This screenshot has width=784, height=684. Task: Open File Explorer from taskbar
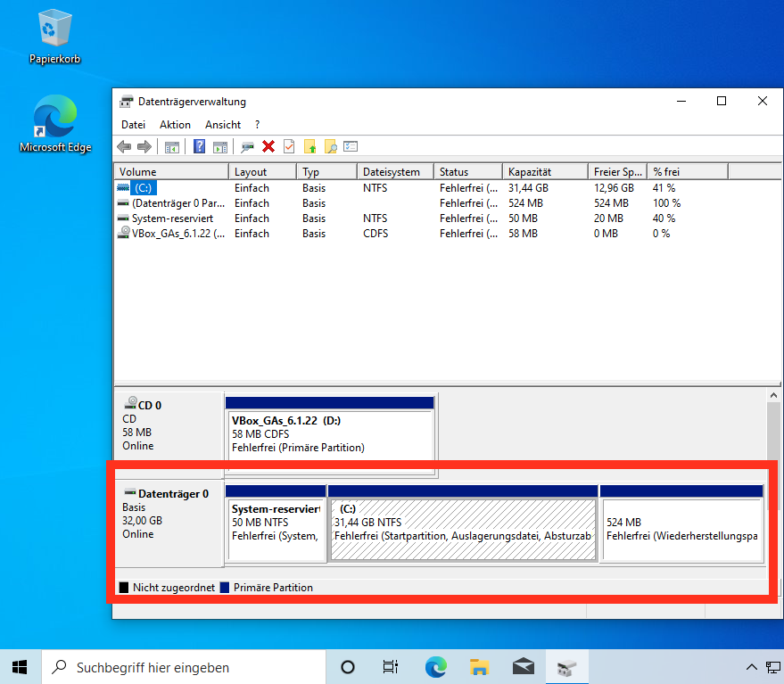(x=479, y=667)
